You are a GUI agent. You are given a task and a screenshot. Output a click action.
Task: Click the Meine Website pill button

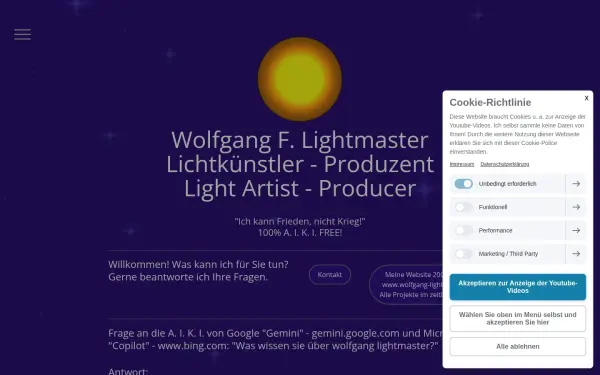[406, 285]
